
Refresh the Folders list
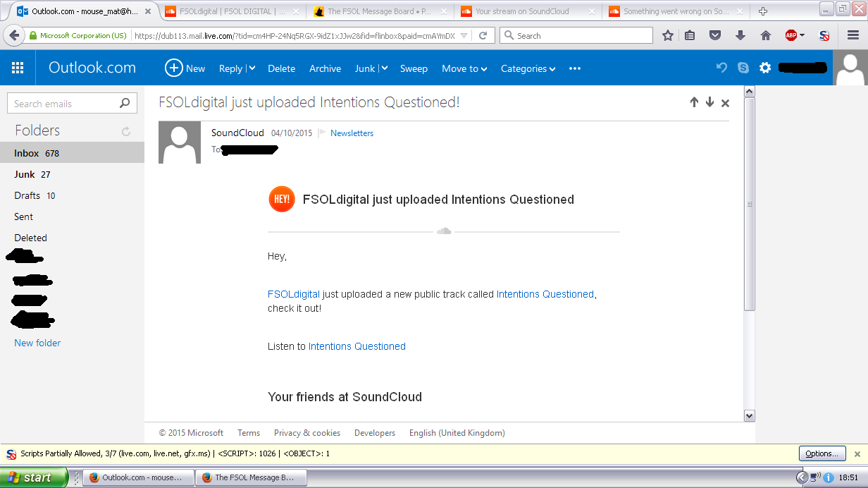pos(126,131)
